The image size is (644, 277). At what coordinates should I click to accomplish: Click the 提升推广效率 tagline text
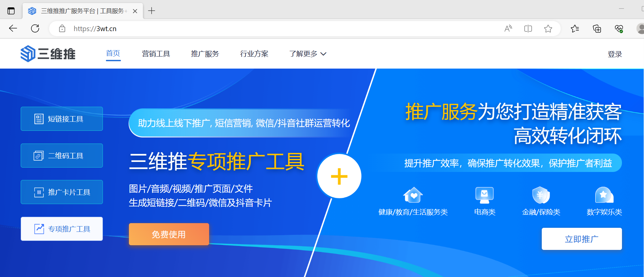coord(508,163)
